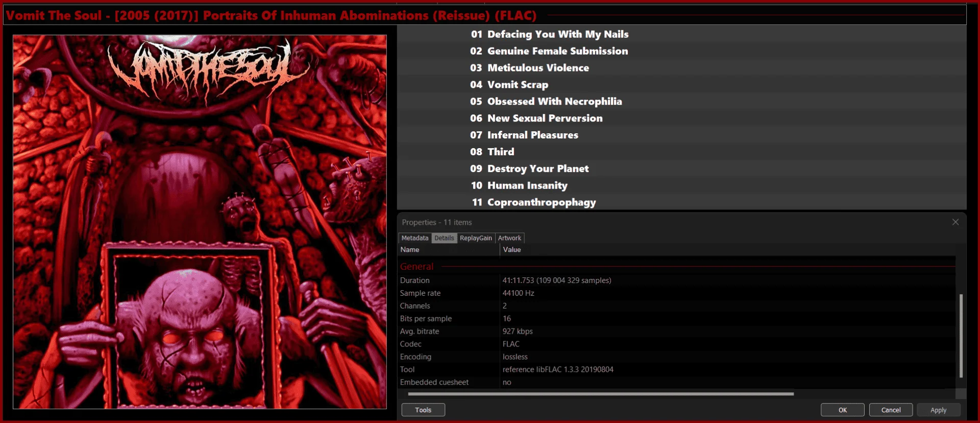Select track 05 Obsessed With Necrophilia
980x423 pixels.
681,102
